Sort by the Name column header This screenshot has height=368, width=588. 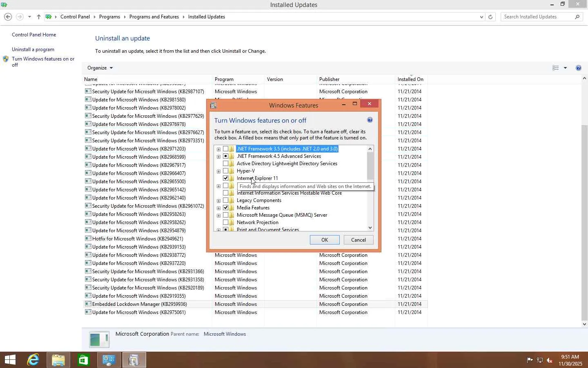(147, 79)
